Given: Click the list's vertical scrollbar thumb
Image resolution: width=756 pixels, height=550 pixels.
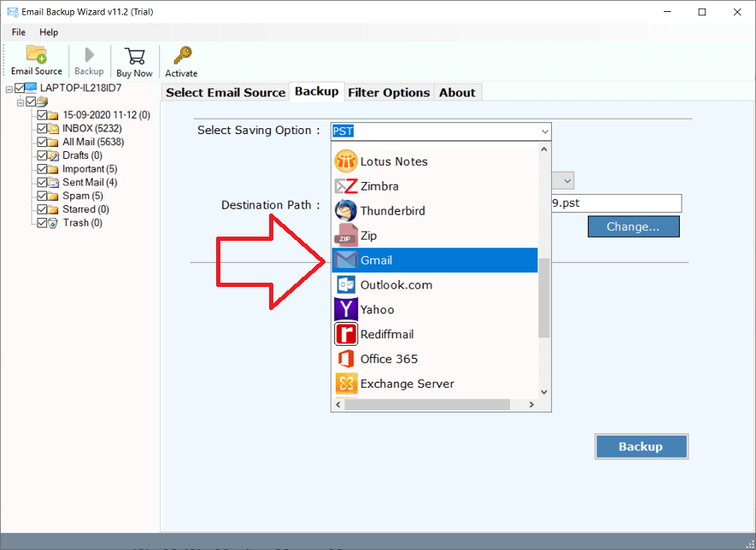Looking at the screenshot, I should 544,298.
